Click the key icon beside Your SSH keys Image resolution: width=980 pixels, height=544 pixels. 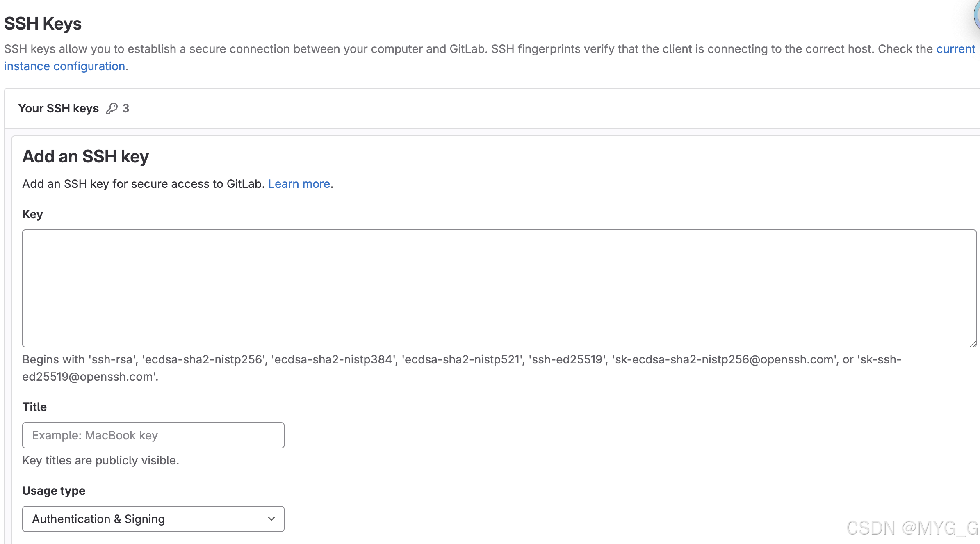[112, 108]
